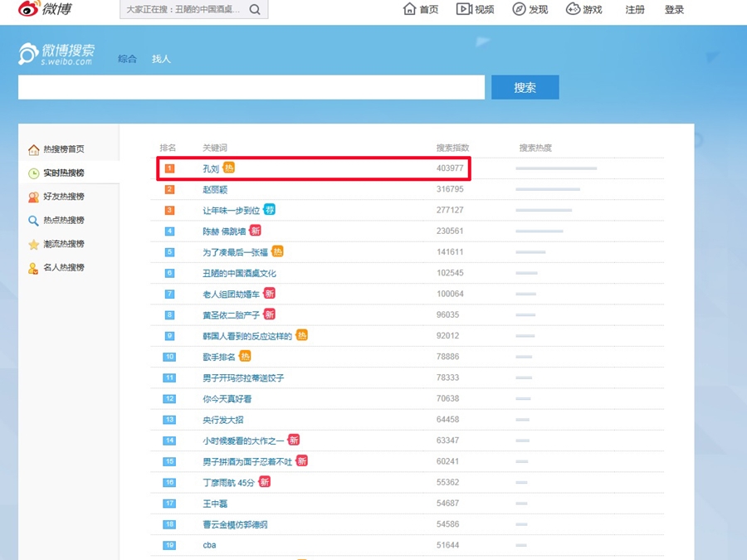Open the 游戏 gamepad icon
The width and height of the screenshot is (747, 560).
(x=573, y=9)
